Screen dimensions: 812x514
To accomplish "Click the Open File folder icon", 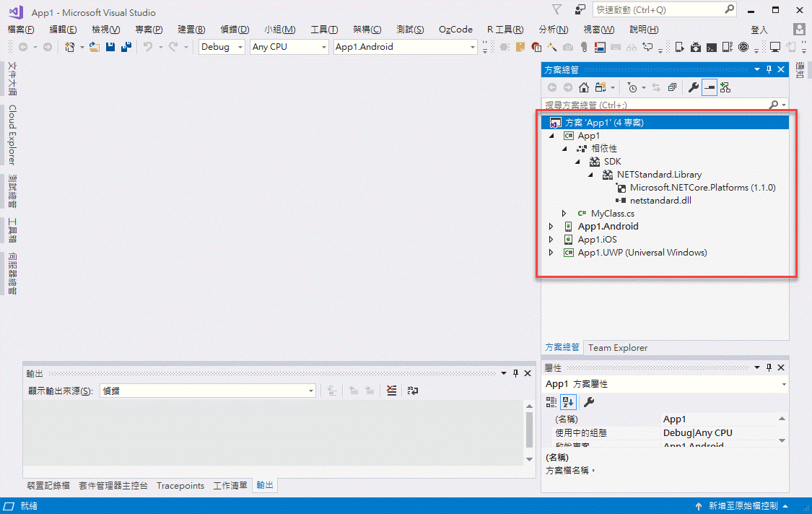I will tap(95, 47).
